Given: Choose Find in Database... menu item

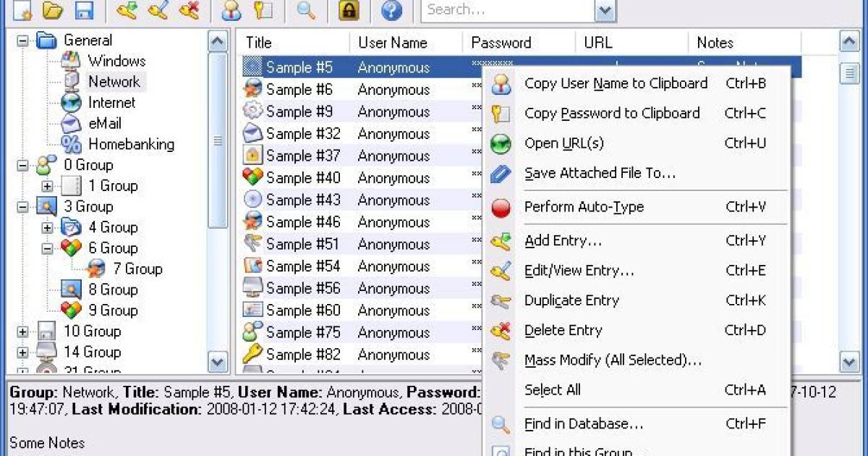Looking at the screenshot, I should [x=637, y=424].
